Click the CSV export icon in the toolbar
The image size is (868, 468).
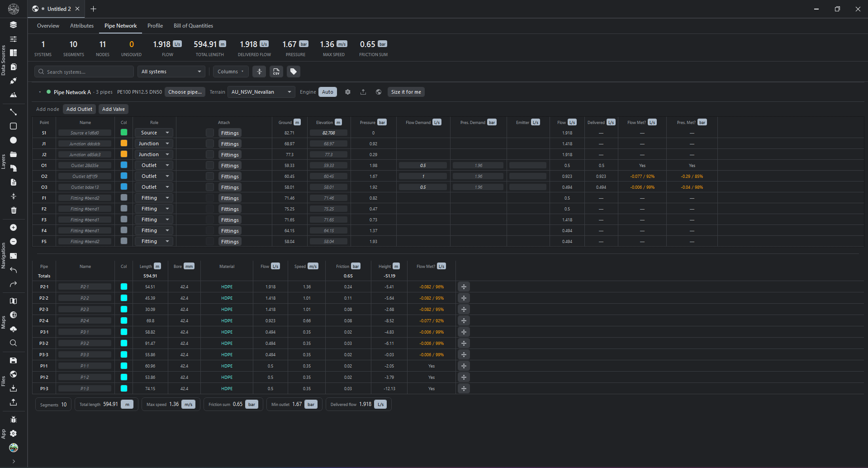pos(276,72)
